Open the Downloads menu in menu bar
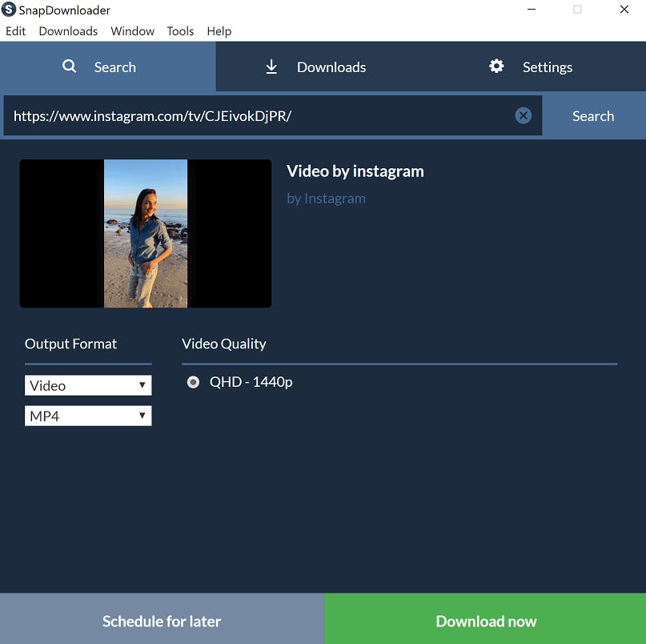 (68, 31)
